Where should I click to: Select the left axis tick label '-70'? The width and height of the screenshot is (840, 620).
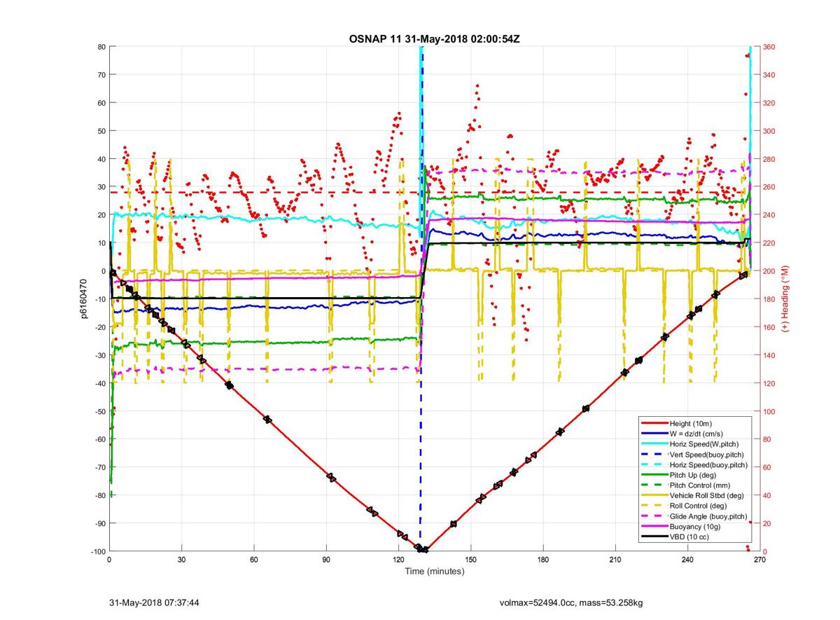[99, 467]
